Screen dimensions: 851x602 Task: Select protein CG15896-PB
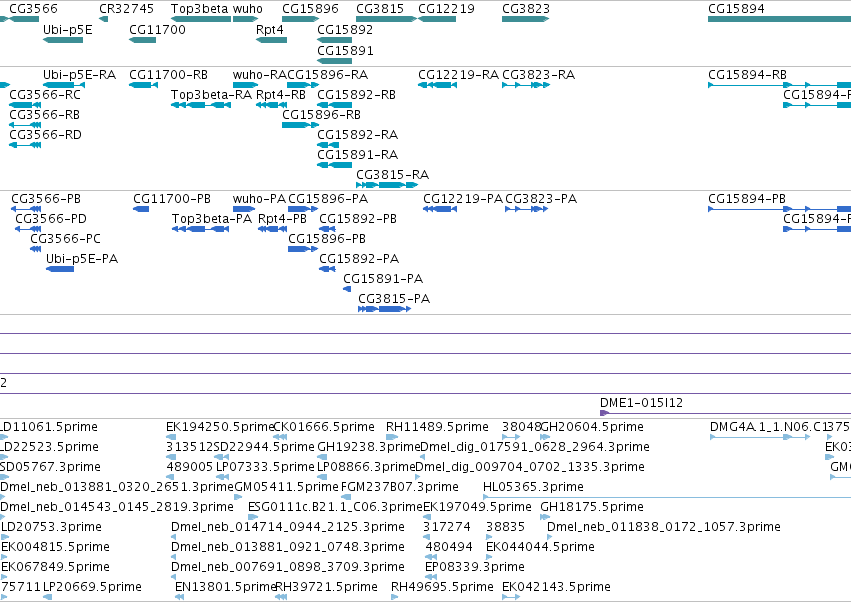pyautogui.click(x=327, y=239)
